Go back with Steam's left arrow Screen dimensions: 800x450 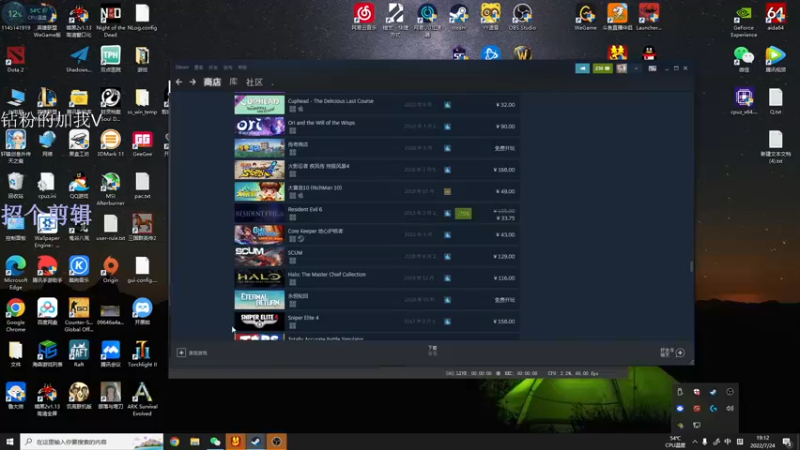[x=179, y=82]
